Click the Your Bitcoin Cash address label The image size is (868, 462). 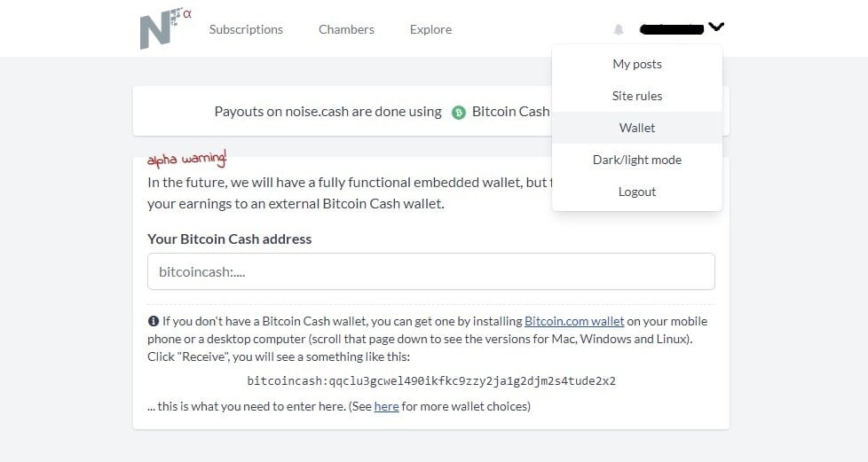[229, 239]
